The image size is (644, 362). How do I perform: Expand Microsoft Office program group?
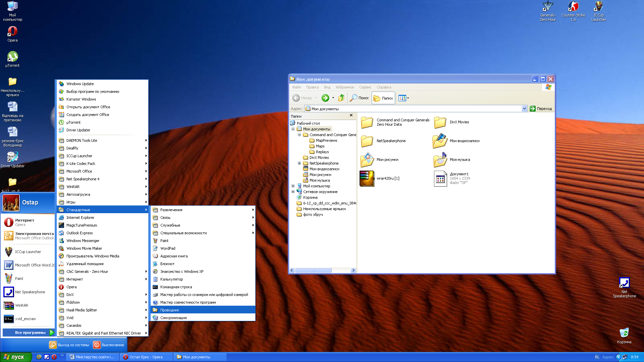click(x=102, y=171)
